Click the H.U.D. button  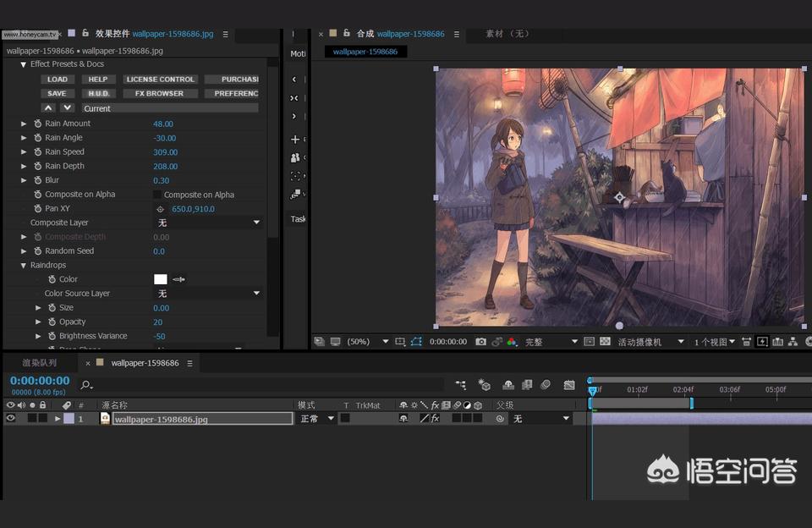(98, 94)
